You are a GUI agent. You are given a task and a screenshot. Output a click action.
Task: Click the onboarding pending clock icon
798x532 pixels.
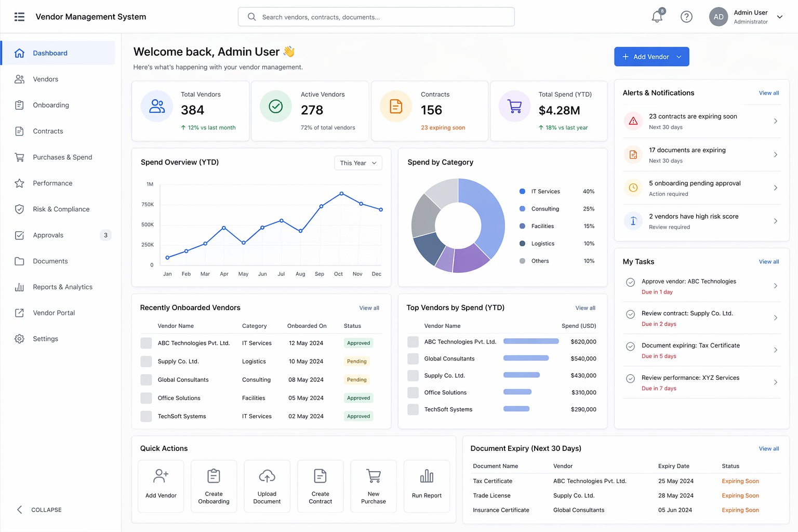633,188
